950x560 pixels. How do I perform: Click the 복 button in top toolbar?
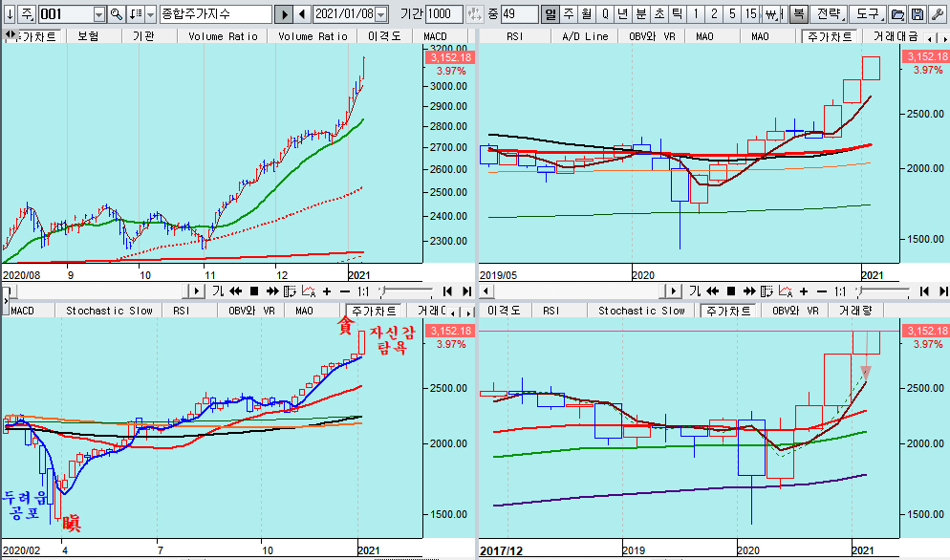[x=798, y=14]
